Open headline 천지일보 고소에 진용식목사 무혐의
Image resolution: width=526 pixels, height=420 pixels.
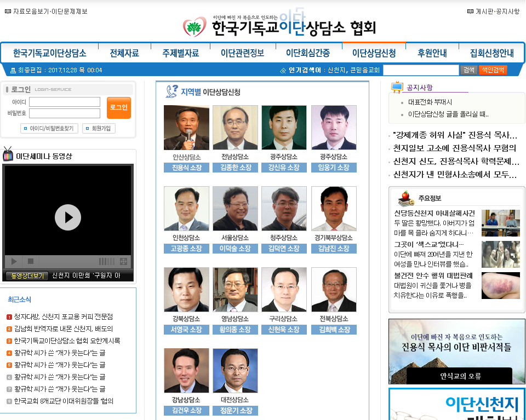coord(455,148)
